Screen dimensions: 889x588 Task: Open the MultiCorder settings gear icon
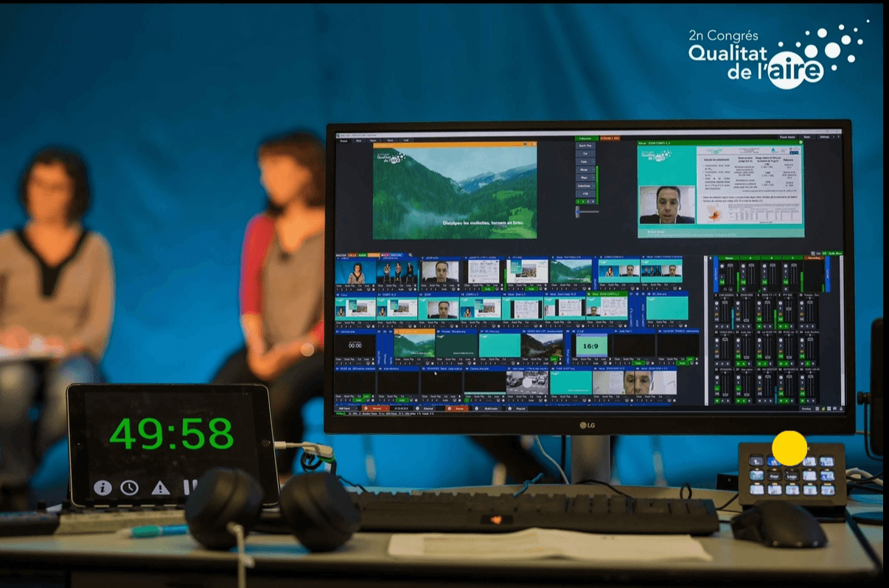477,408
